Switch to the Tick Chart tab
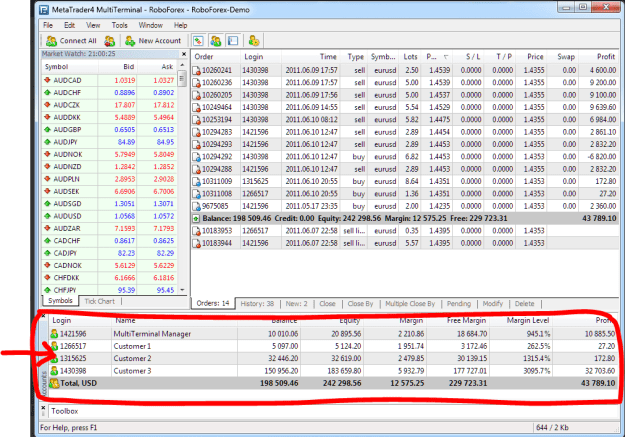The image size is (625, 437). (x=99, y=301)
